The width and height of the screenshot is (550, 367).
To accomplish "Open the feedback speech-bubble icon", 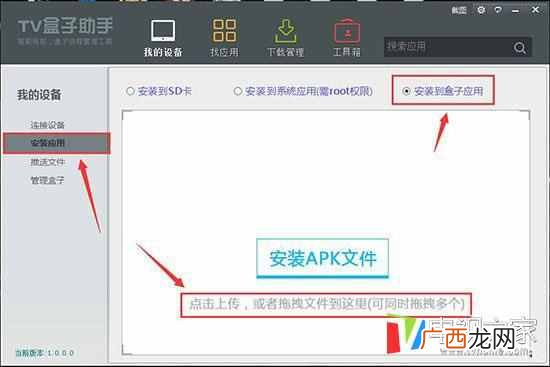I will click(x=498, y=10).
